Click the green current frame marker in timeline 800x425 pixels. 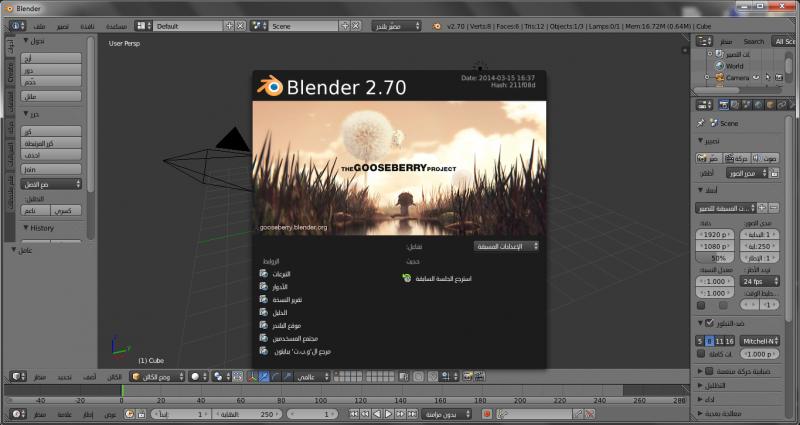tap(122, 390)
